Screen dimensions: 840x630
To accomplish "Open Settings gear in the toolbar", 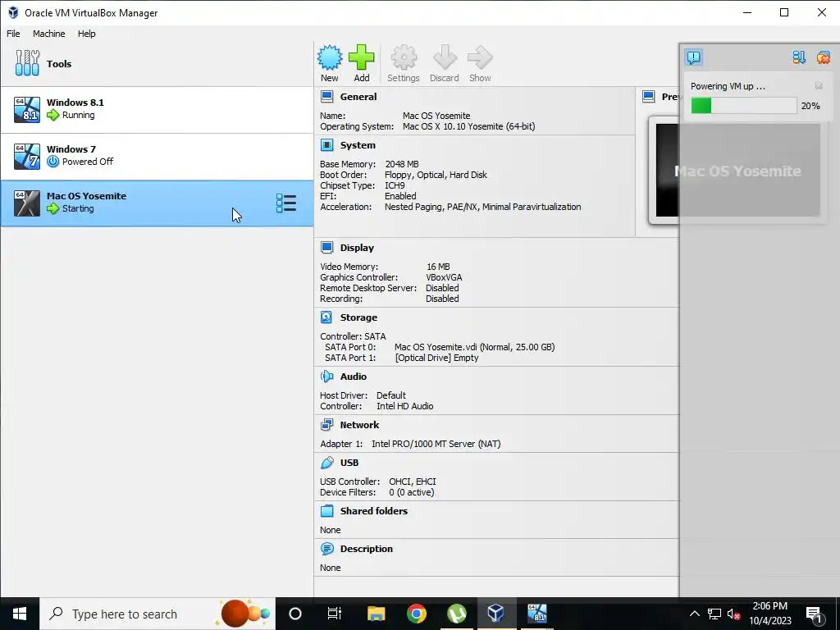I will [404, 58].
